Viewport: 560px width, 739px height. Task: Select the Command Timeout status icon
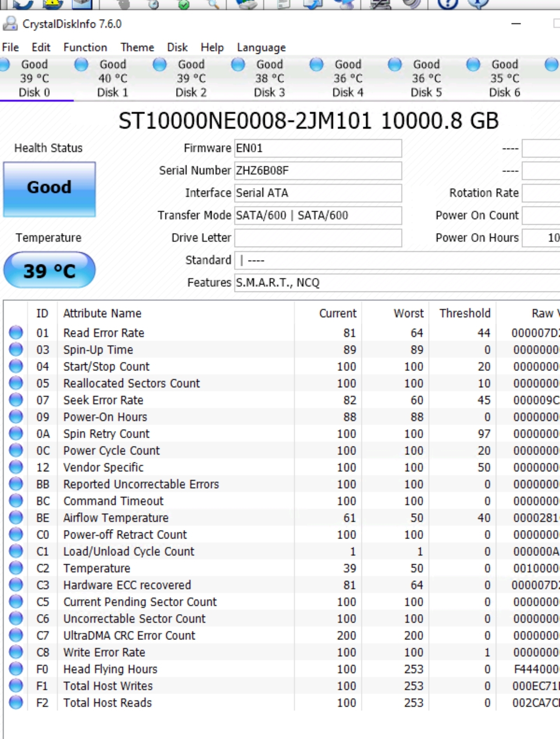coord(16,500)
